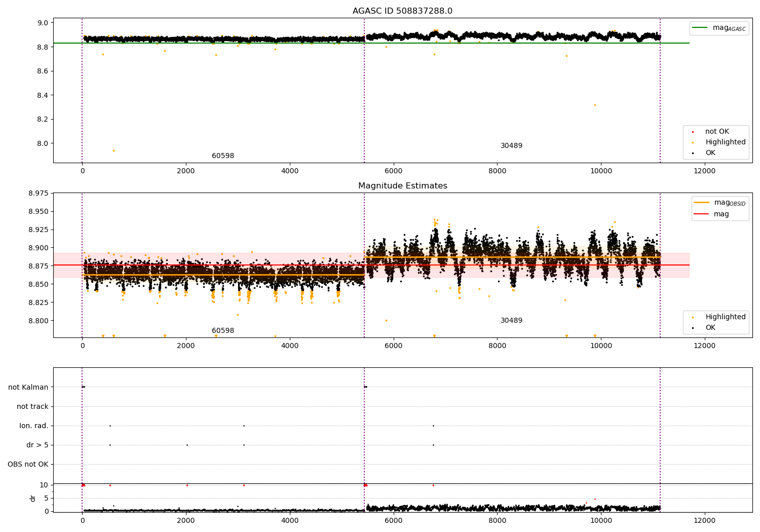The width and height of the screenshot is (760, 532).
Task: Click the 'dr > 5' axis label
Action: [x=37, y=445]
